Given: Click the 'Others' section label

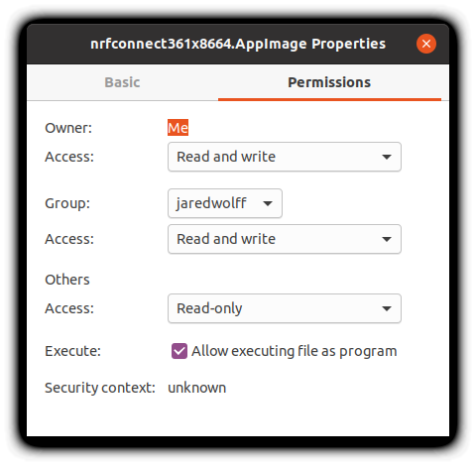Looking at the screenshot, I should 67,280.
